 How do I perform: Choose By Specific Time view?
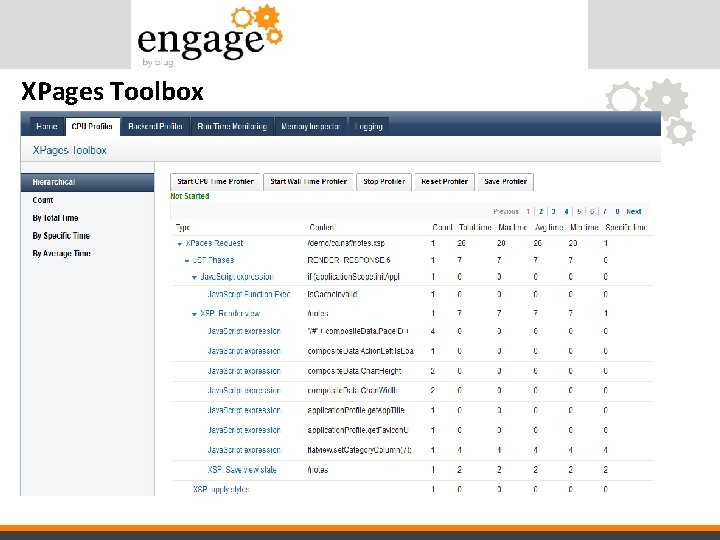pos(61,236)
